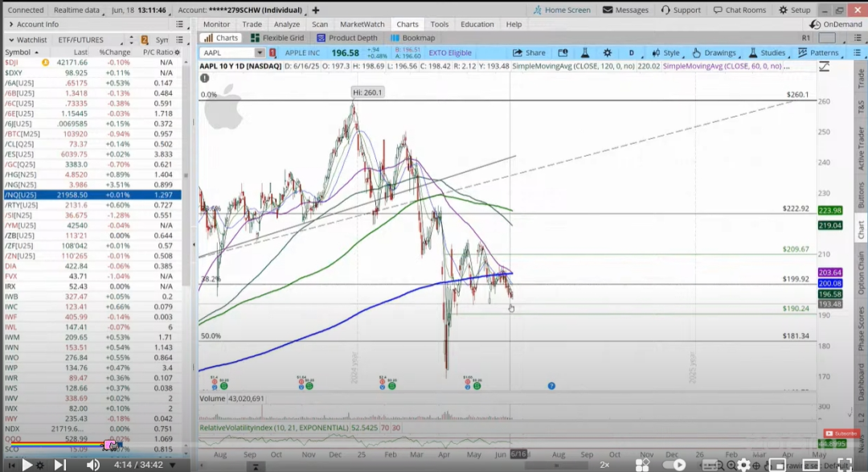
Task: Switch to the Trade tab
Action: 252,24
